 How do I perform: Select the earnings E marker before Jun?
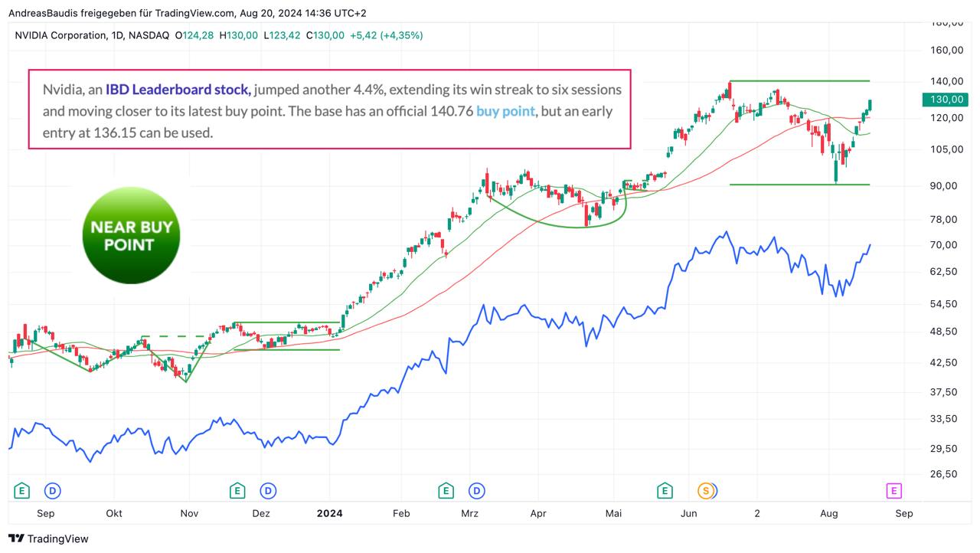point(665,490)
